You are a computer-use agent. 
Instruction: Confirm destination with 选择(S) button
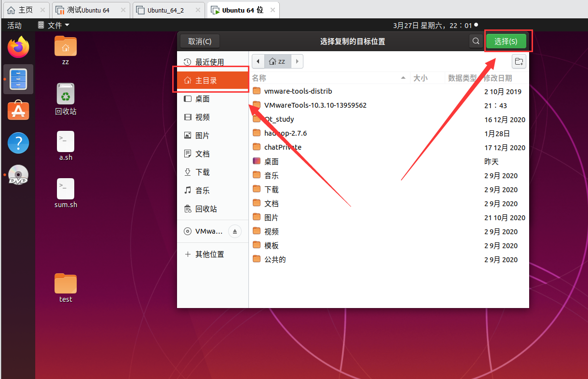point(506,42)
